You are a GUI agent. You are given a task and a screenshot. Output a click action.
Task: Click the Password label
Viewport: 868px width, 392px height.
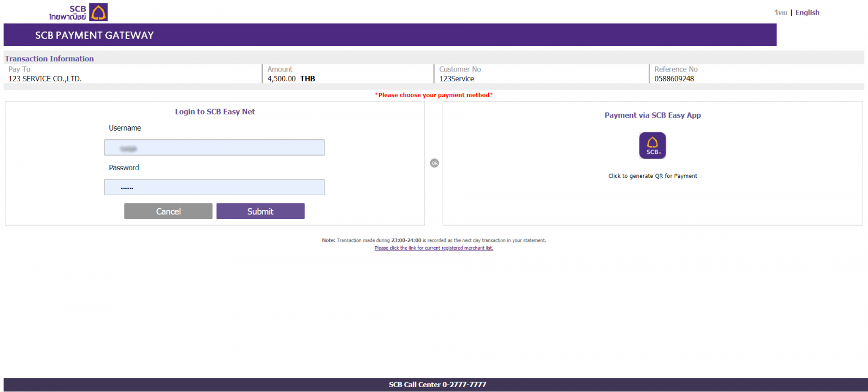[x=124, y=168]
